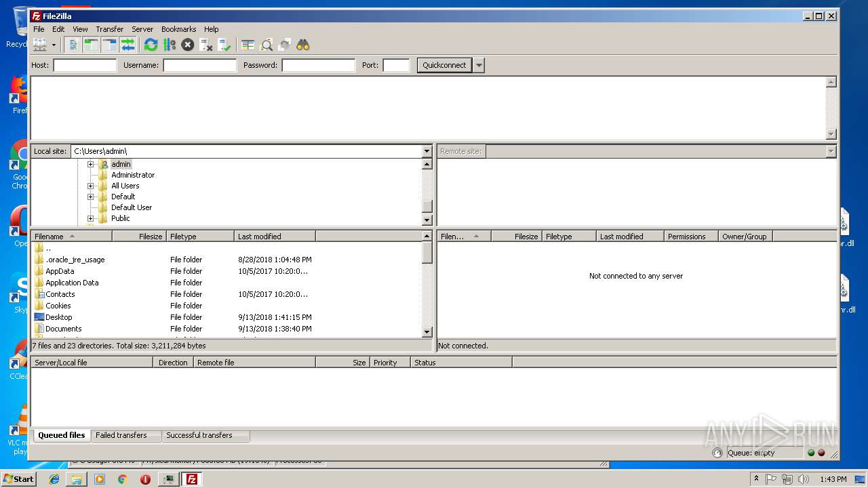868x488 pixels.
Task: Open Internet Explorer from taskbar
Action: click(x=54, y=479)
